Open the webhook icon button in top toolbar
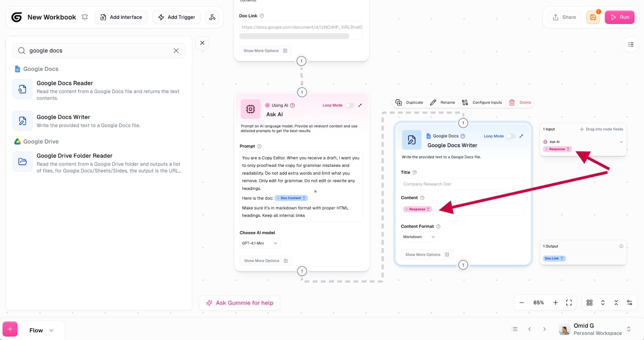Viewport: 644px width, 340px height. tap(212, 17)
